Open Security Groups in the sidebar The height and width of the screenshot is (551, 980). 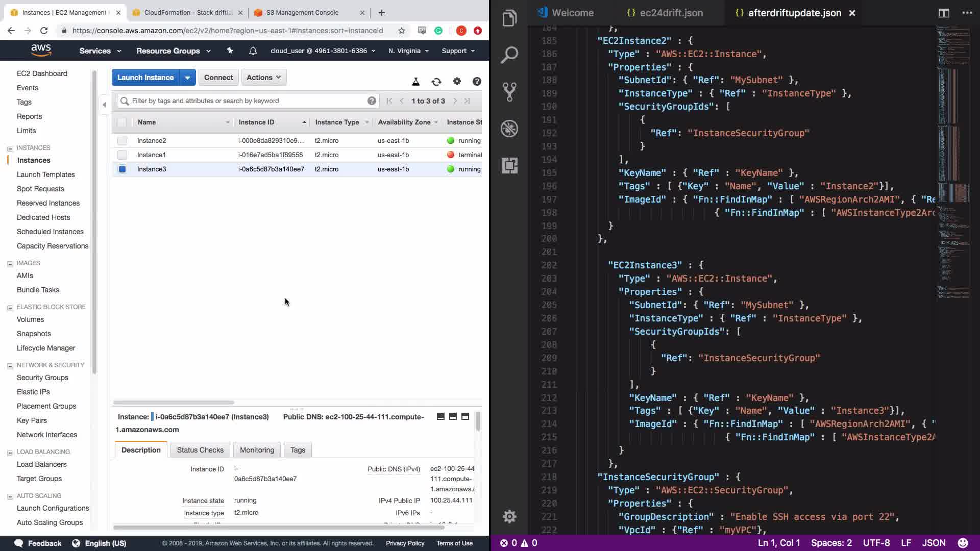click(x=42, y=378)
